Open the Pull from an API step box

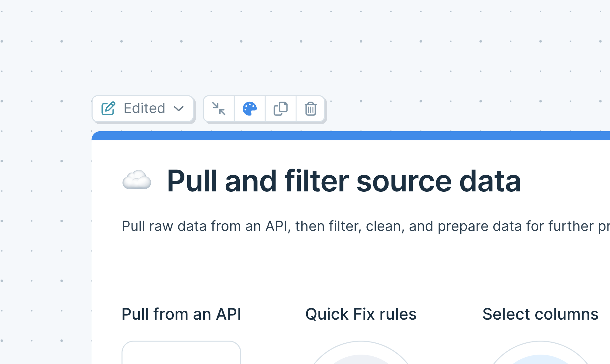click(181, 352)
